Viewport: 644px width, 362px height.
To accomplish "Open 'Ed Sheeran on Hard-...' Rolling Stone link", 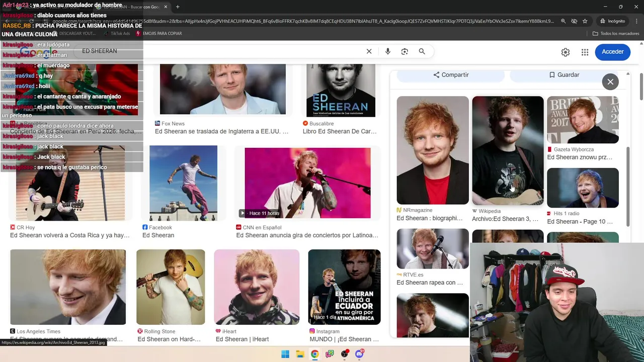I will tap(169, 339).
